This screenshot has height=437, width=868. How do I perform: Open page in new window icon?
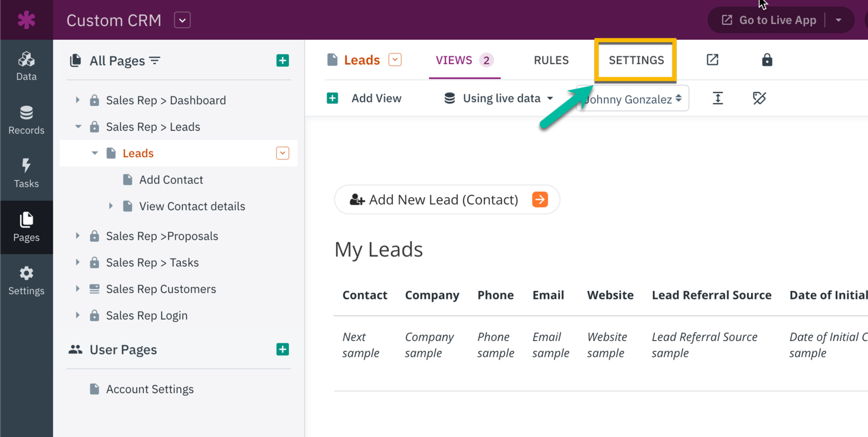pyautogui.click(x=712, y=60)
